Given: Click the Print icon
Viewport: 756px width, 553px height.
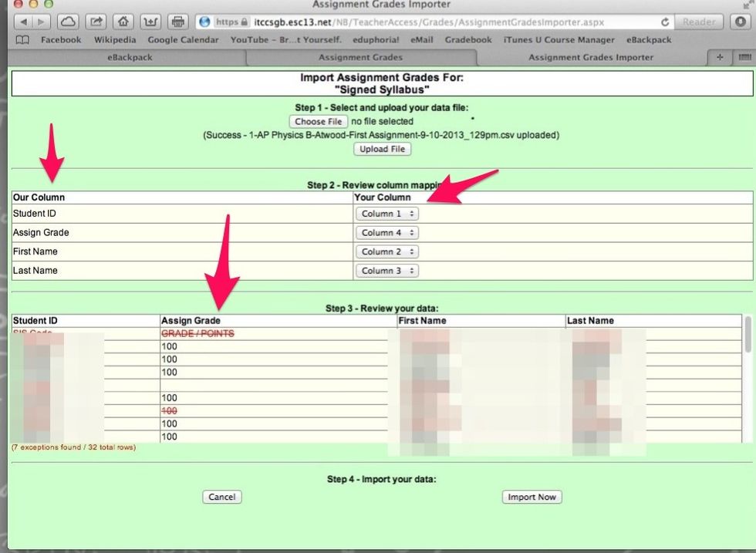Looking at the screenshot, I should (178, 22).
